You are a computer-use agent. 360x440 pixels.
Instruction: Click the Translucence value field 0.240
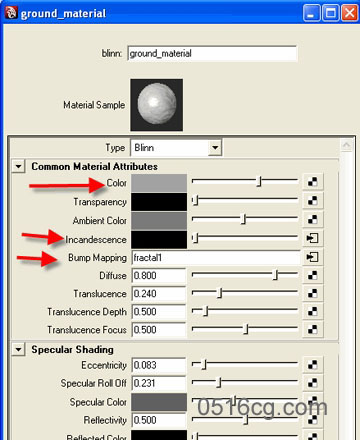pyautogui.click(x=159, y=294)
